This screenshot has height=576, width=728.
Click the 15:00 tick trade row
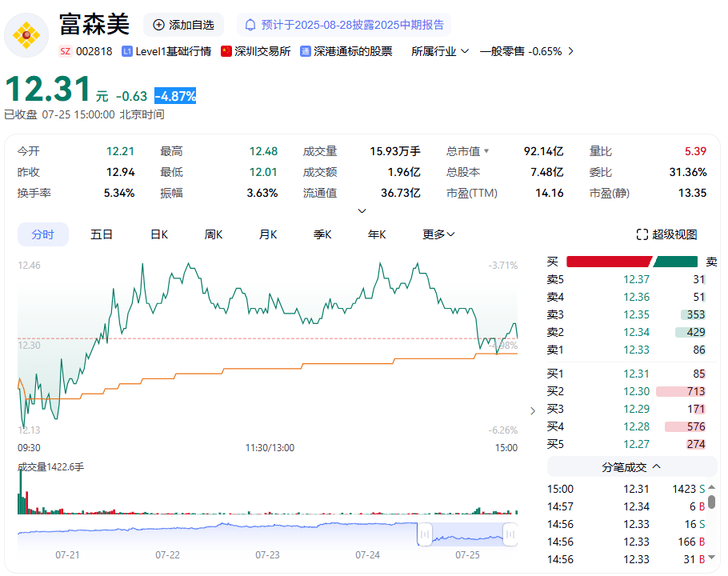(x=626, y=490)
